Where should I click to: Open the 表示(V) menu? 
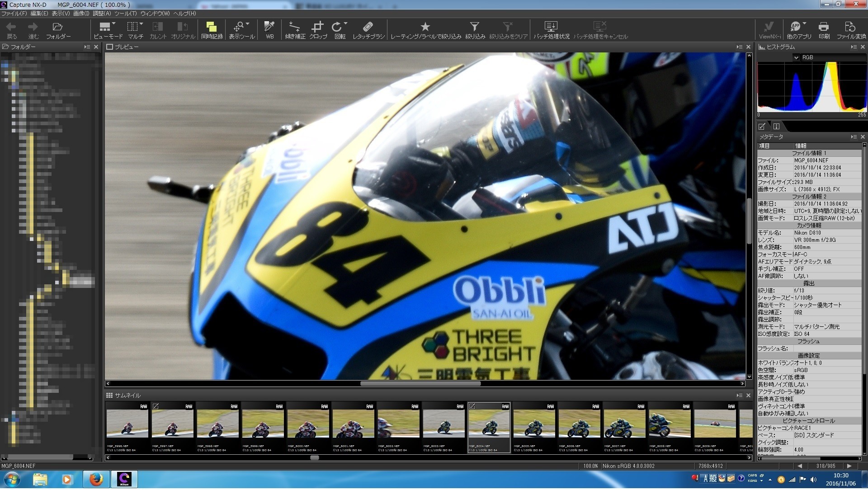(x=61, y=14)
